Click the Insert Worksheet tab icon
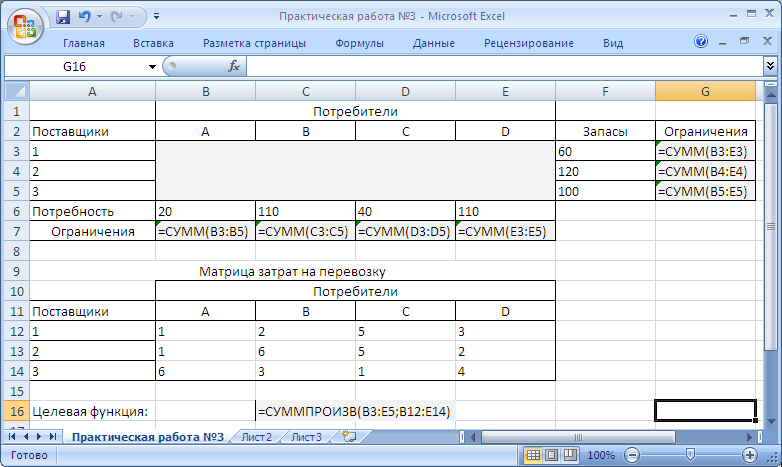The image size is (782, 467). (349, 437)
